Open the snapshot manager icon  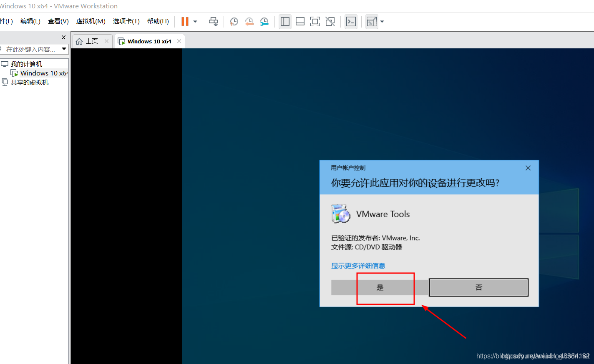coord(264,22)
